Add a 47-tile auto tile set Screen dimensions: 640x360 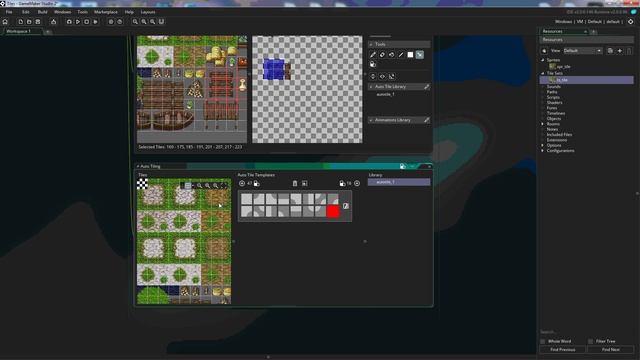[x=242, y=184]
